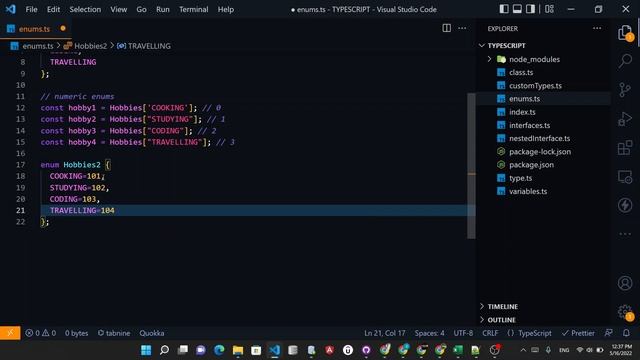Toggle Secondary Side Bar layout button
This screenshot has width=640, height=360.
[530, 9]
